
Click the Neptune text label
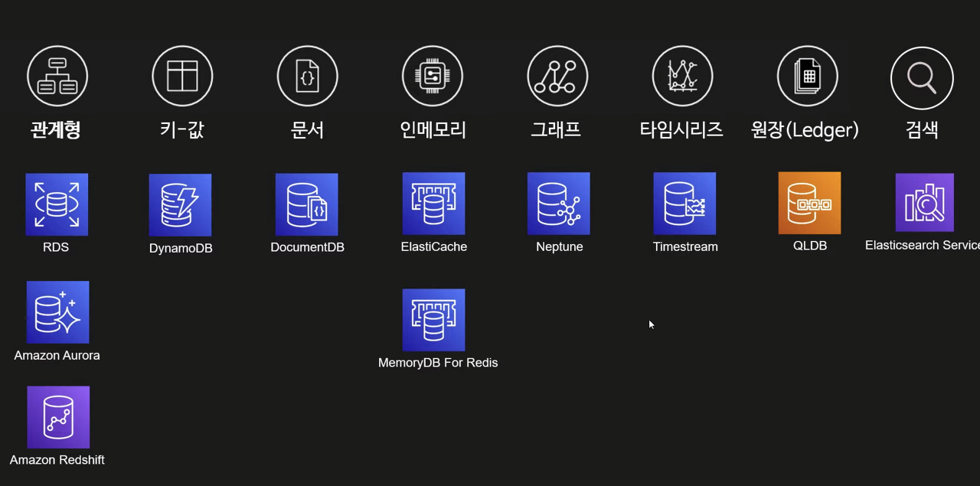[560, 247]
